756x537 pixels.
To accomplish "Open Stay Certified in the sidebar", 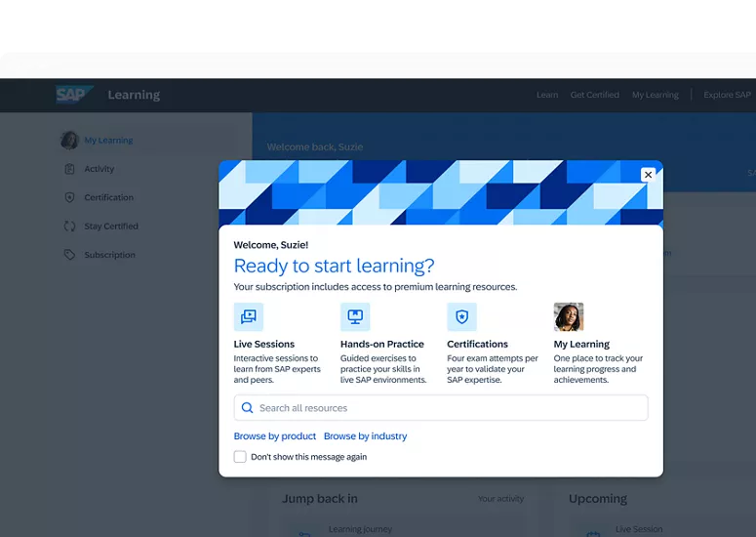I will click(x=111, y=227).
